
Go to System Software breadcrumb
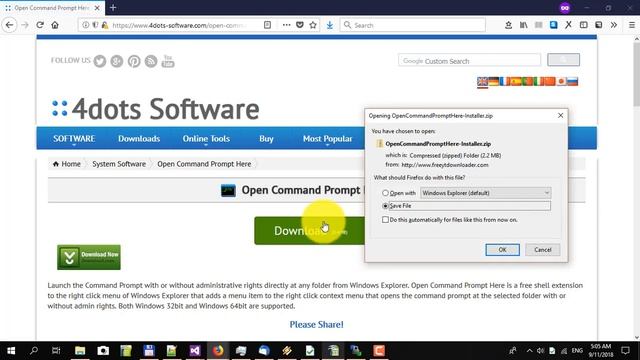(119, 164)
